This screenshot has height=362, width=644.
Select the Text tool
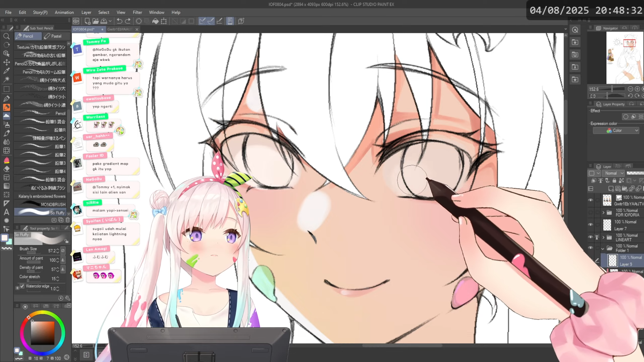(x=7, y=212)
